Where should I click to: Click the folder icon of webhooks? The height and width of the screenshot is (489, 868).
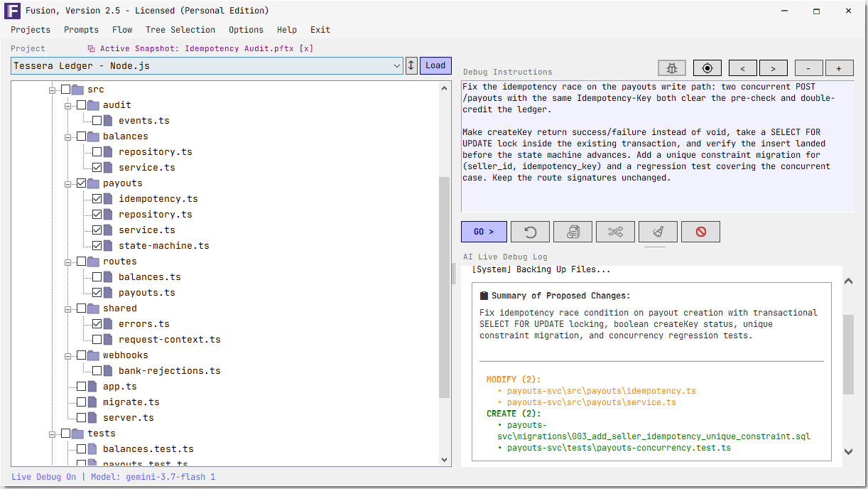pos(93,355)
